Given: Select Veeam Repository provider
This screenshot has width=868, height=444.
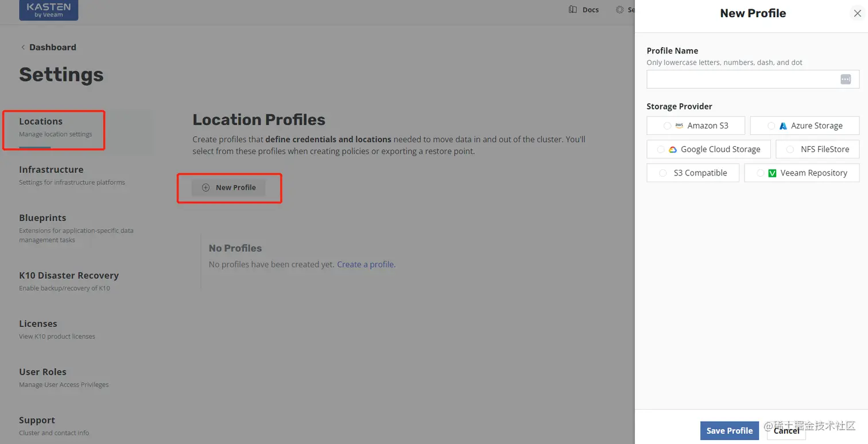Looking at the screenshot, I should 802,173.
